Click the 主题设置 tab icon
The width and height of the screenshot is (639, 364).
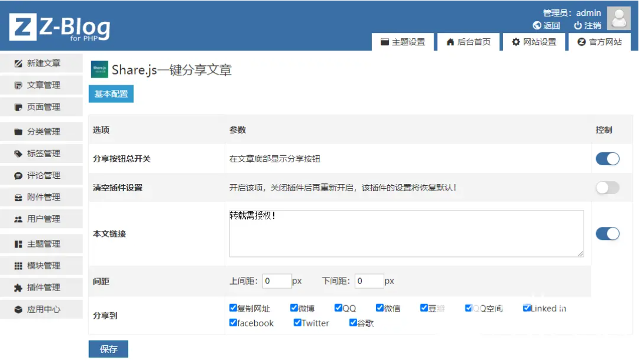point(384,42)
